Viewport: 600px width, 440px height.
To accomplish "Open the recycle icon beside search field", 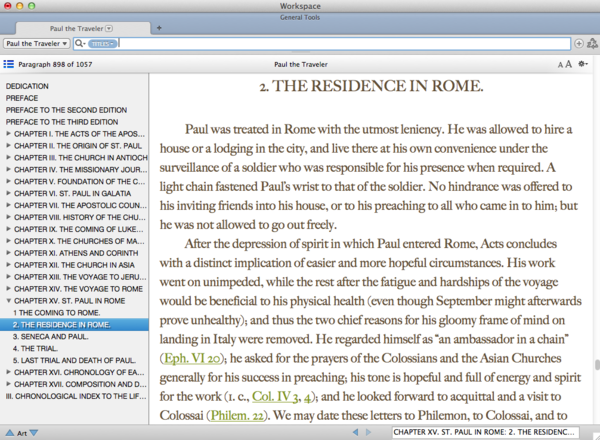I will tap(592, 44).
